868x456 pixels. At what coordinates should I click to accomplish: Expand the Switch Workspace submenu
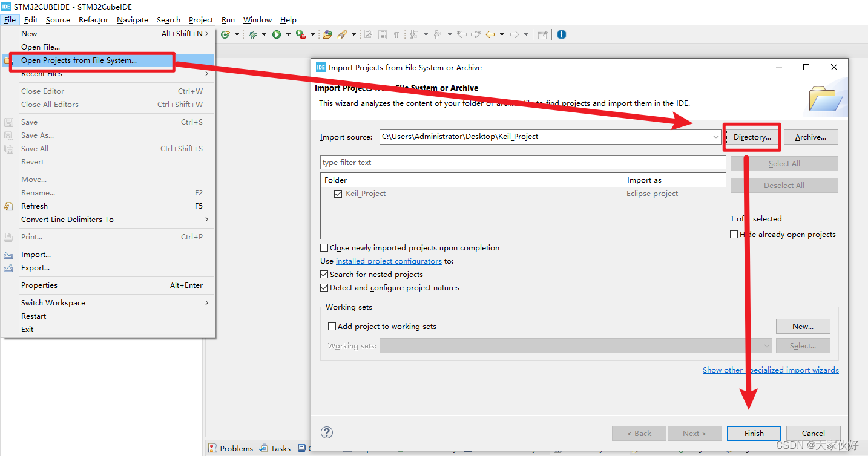point(108,302)
